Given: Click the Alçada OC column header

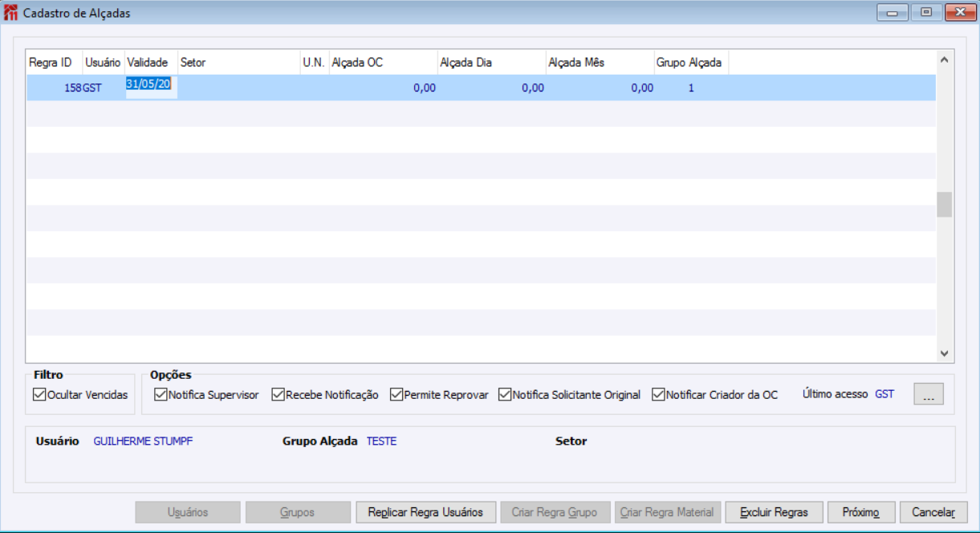Looking at the screenshot, I should [383, 63].
